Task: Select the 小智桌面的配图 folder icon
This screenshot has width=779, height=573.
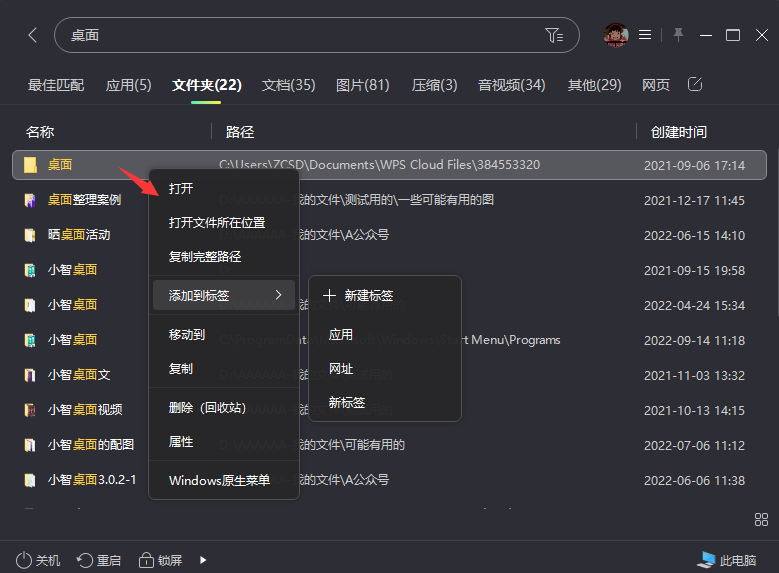Action: (30, 445)
